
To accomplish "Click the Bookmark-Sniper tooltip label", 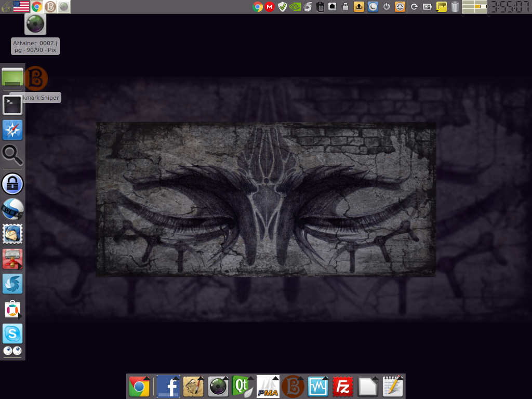I will click(42, 98).
